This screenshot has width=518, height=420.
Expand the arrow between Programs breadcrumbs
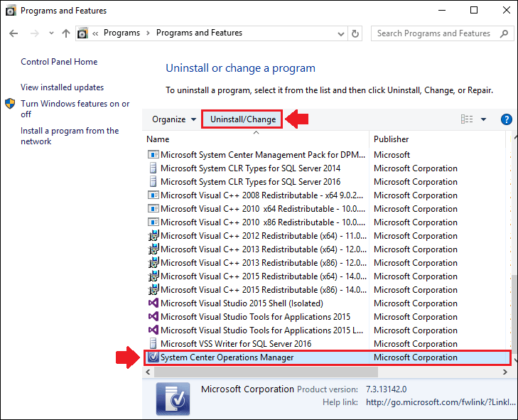click(x=149, y=33)
